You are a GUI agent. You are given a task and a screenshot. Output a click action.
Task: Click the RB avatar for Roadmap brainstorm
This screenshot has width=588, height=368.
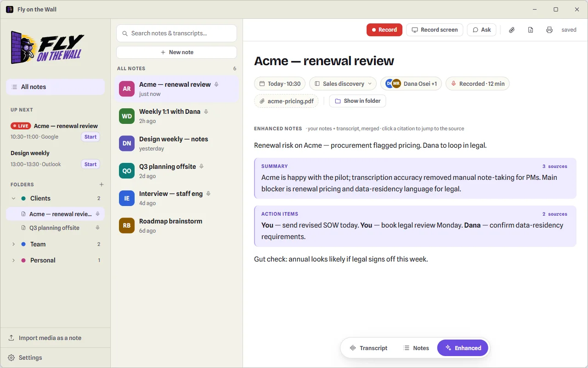tap(127, 225)
